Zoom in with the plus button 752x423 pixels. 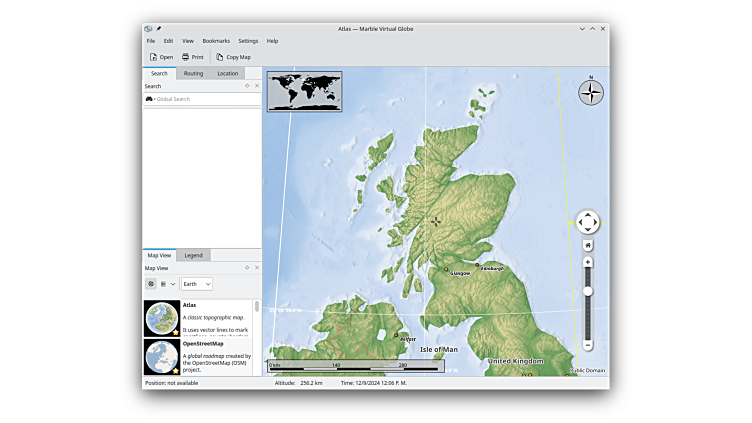(x=588, y=262)
